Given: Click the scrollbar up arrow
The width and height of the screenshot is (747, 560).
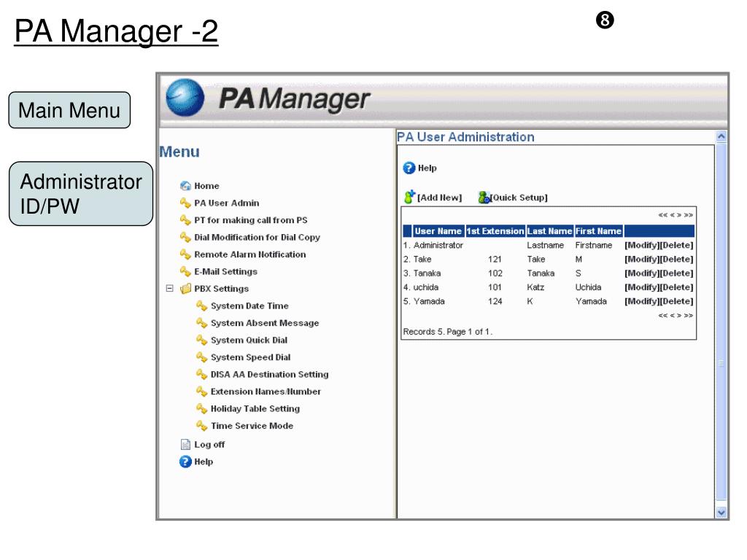Looking at the screenshot, I should coord(721,136).
